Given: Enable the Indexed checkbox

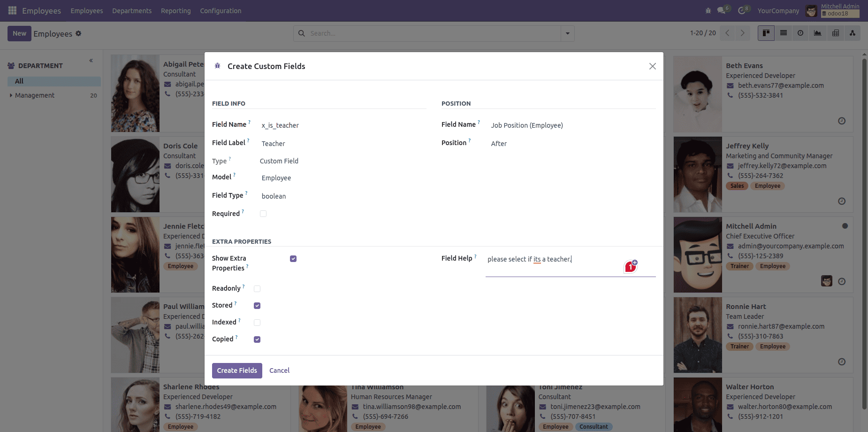Looking at the screenshot, I should tap(257, 323).
